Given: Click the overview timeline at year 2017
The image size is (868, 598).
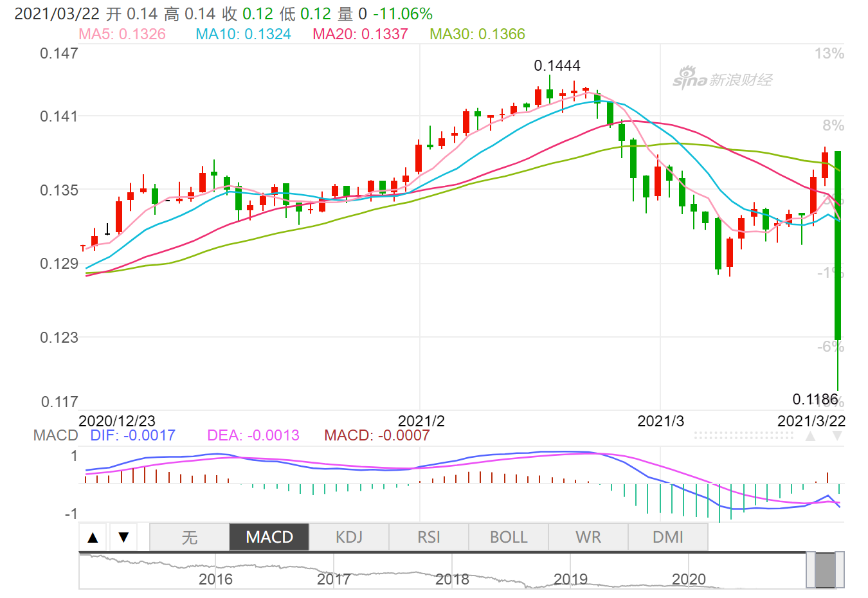Looking at the screenshot, I should pos(334,579).
